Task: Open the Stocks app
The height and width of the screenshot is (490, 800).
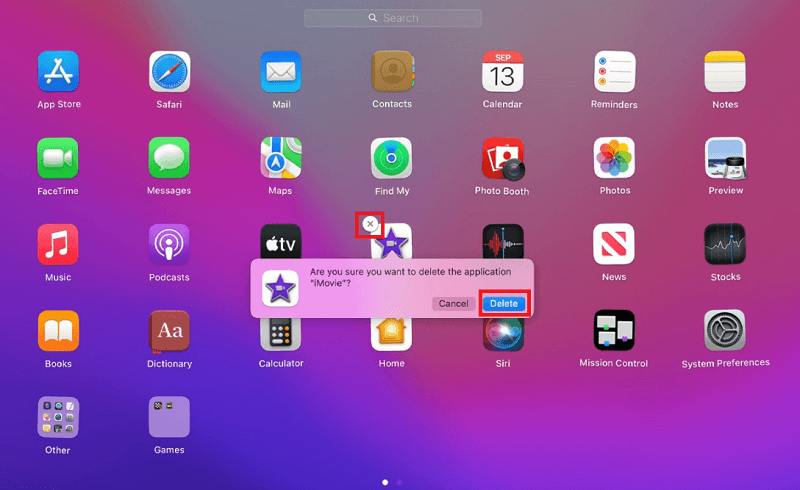Action: coord(725,245)
